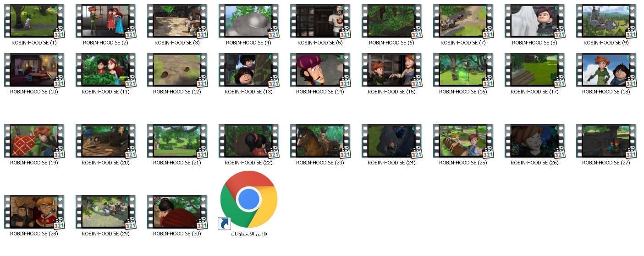Screen dimensions: 644x256
Task: Select the ROBIN-HOOD SE (9) video file icon
Action: [606, 21]
